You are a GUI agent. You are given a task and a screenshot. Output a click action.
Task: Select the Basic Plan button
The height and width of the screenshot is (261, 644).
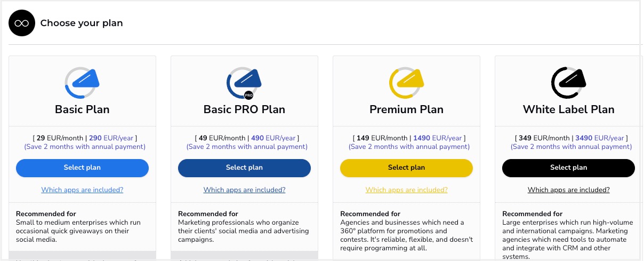(x=82, y=168)
